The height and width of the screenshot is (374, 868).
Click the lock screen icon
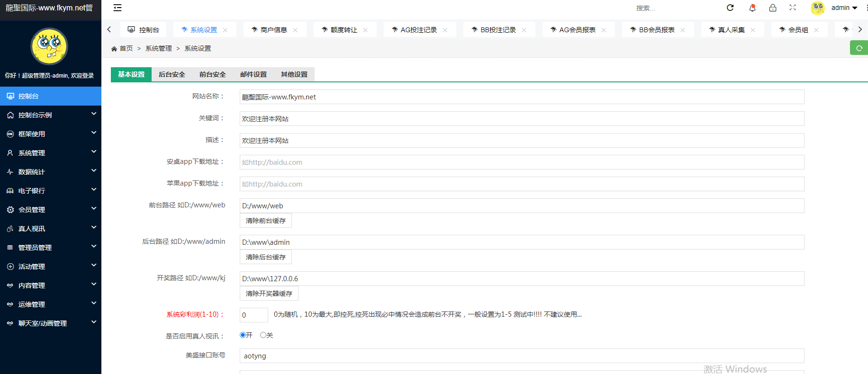coord(773,8)
